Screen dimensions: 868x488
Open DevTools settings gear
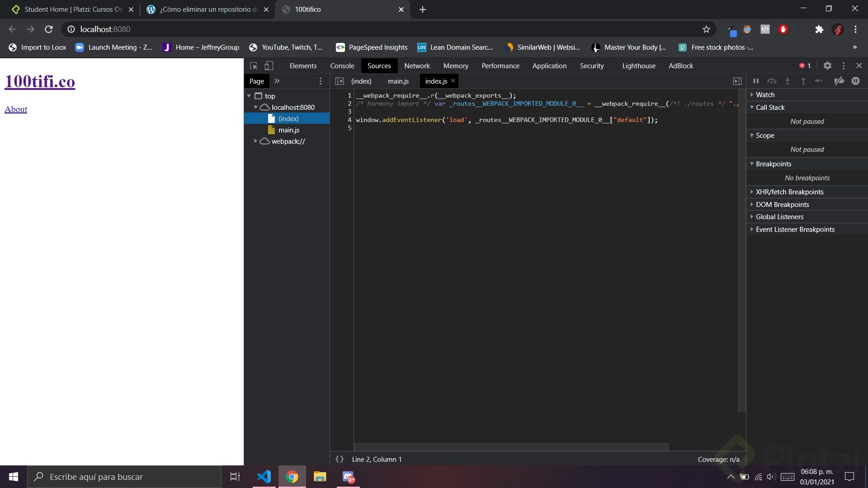827,66
